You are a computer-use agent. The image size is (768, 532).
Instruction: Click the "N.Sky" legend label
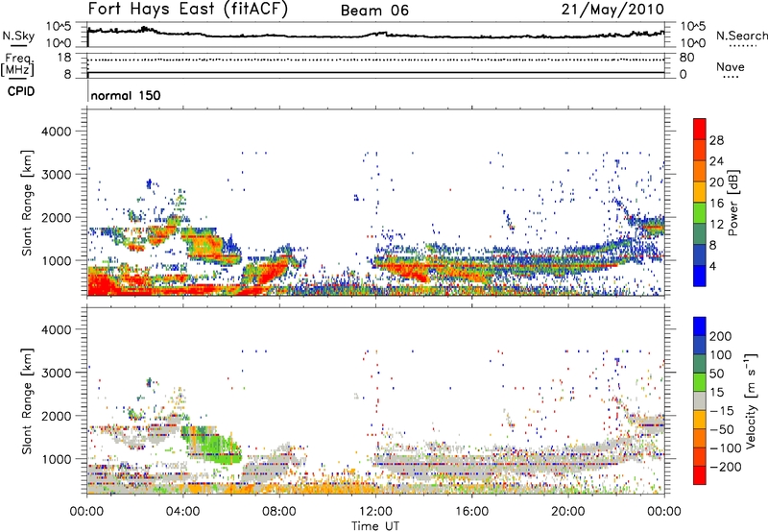(x=18, y=36)
